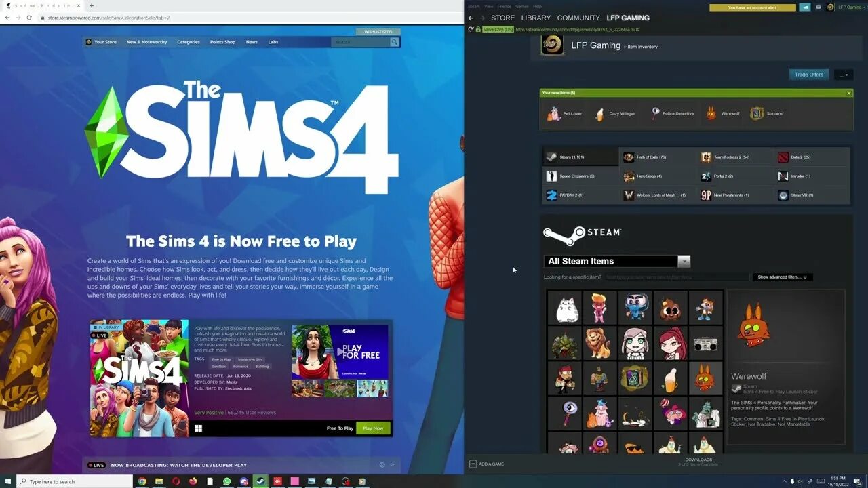This screenshot has height=488, width=868.
Task: Click the Police Detective new item
Action: pyautogui.click(x=672, y=114)
